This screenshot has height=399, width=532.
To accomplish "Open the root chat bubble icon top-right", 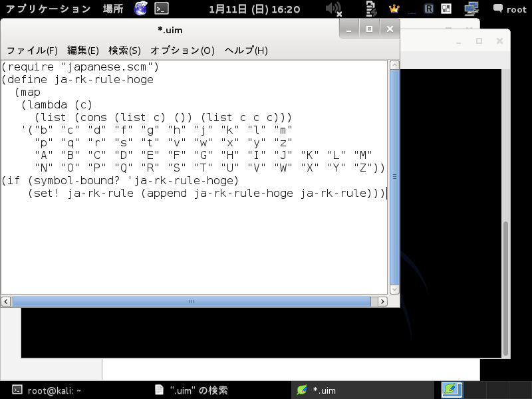I will point(497,9).
